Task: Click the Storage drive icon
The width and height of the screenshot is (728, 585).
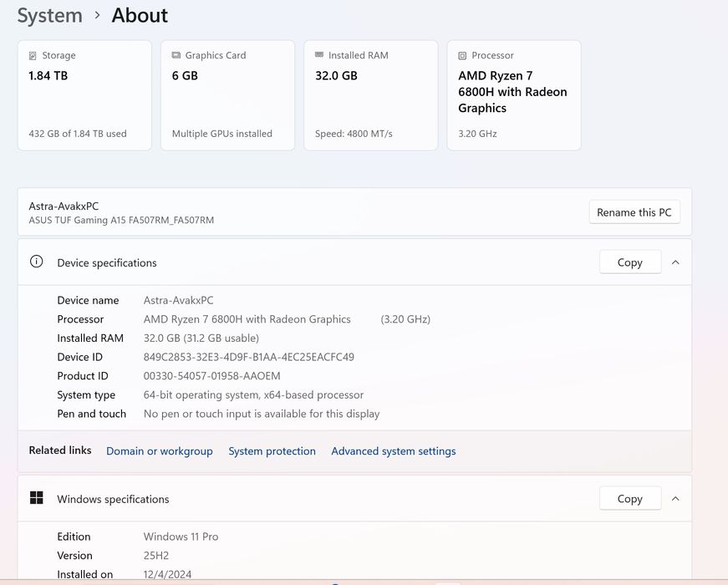Action: pyautogui.click(x=33, y=56)
